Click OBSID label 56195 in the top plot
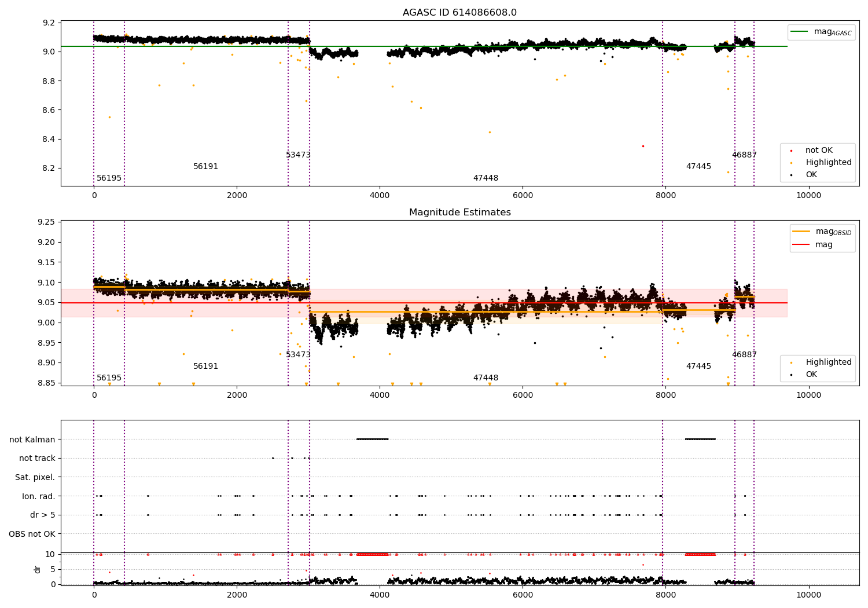The image size is (868, 608). (x=109, y=178)
